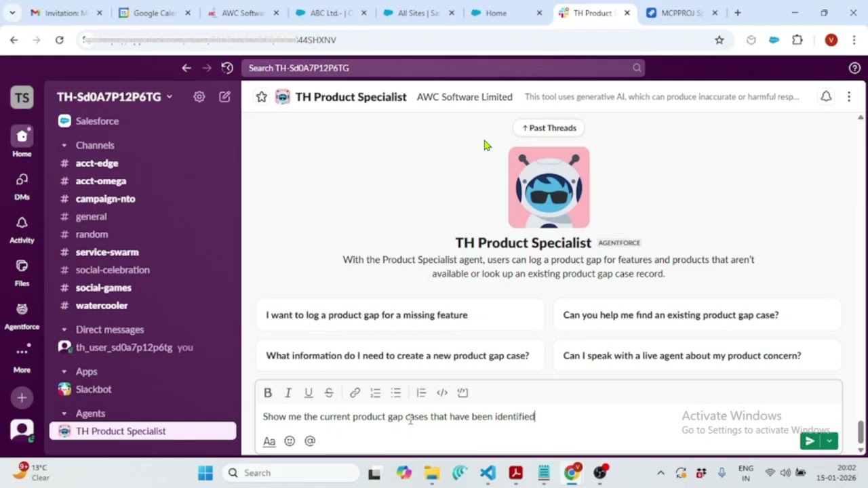
Task: Choose 'What information do I need' prompt
Action: point(400,356)
